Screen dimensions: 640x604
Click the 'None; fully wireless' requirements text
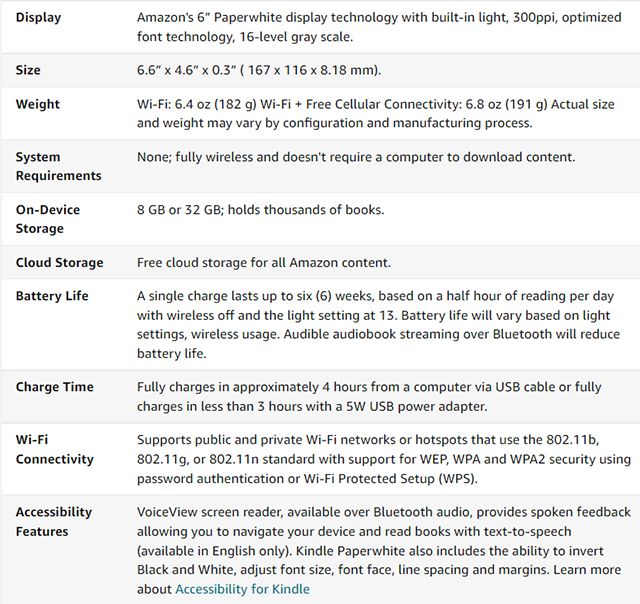point(356,157)
